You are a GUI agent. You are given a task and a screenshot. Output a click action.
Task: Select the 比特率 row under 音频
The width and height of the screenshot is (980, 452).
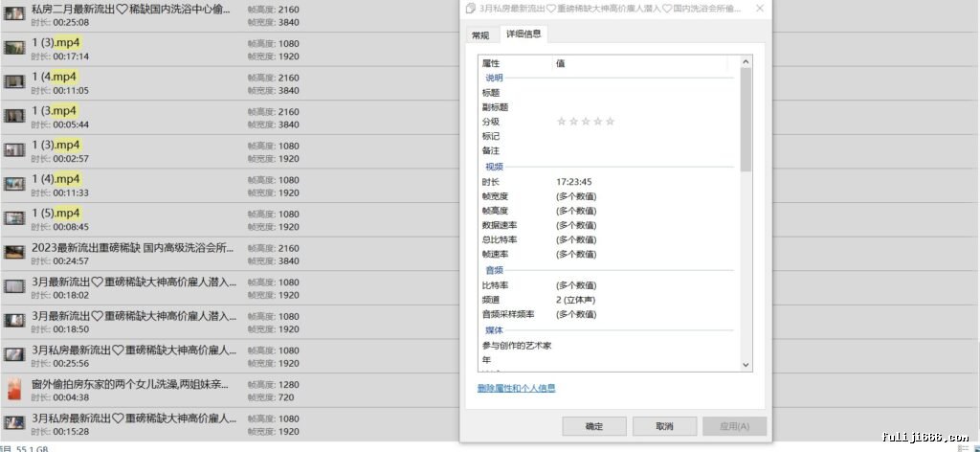608,285
